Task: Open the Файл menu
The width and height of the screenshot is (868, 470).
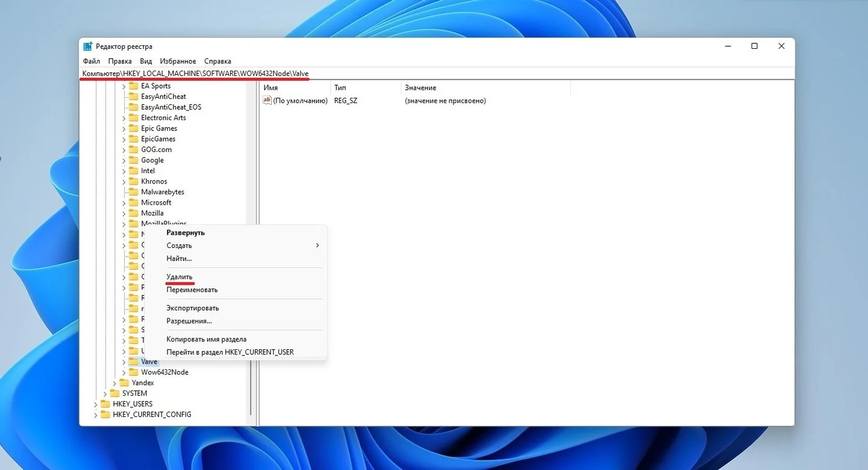Action: 92,61
